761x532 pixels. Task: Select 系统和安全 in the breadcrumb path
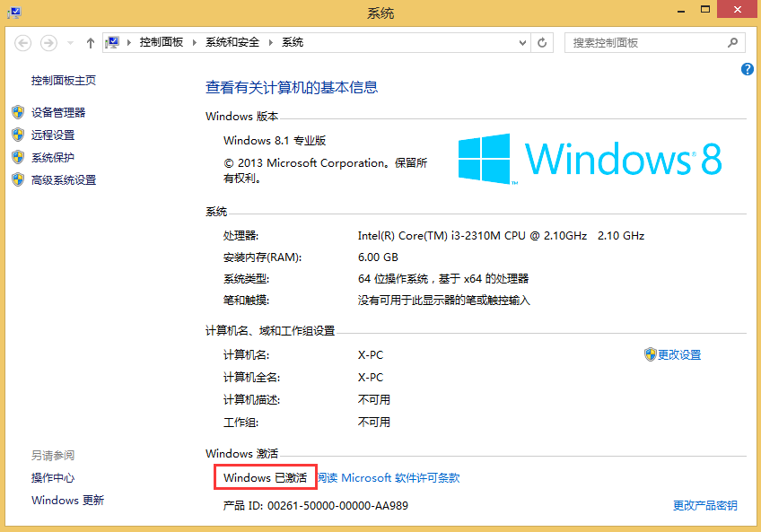(x=232, y=42)
